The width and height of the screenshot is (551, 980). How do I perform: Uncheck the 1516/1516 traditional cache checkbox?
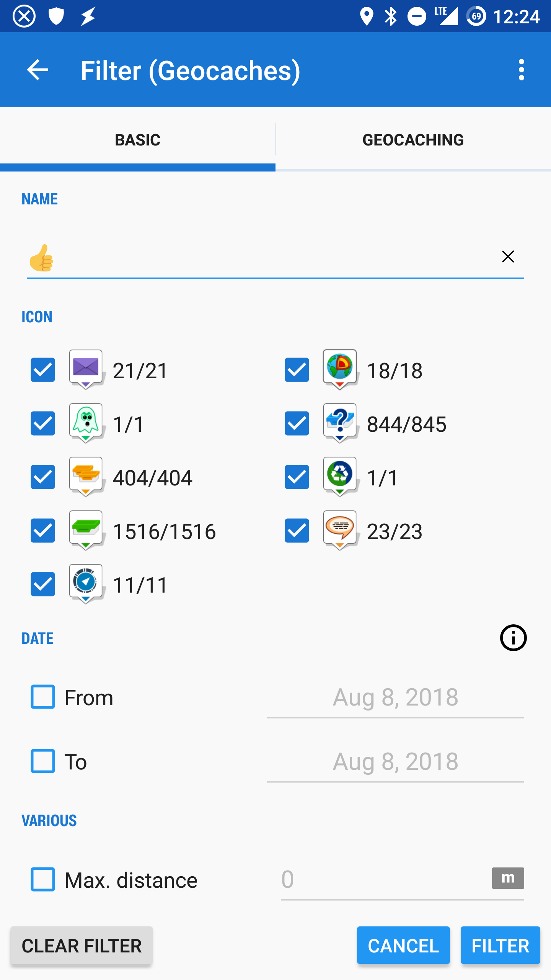(43, 531)
